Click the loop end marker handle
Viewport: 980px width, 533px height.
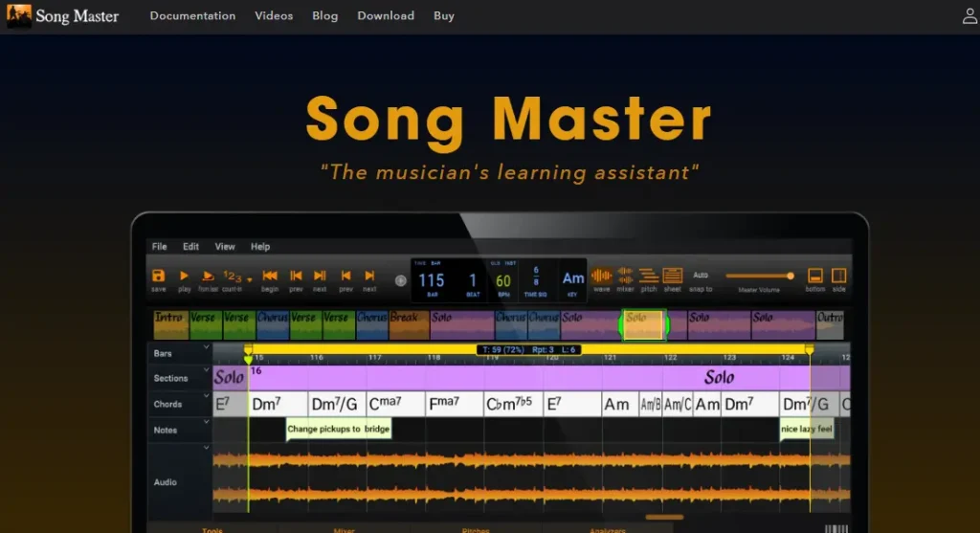[x=810, y=350]
